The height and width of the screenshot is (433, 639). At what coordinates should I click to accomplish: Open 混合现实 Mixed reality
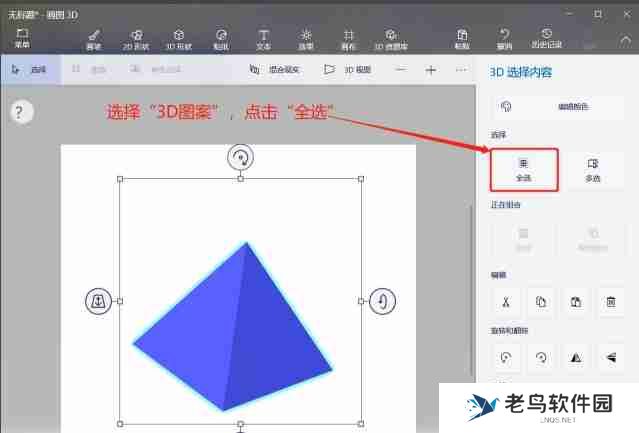coord(275,70)
